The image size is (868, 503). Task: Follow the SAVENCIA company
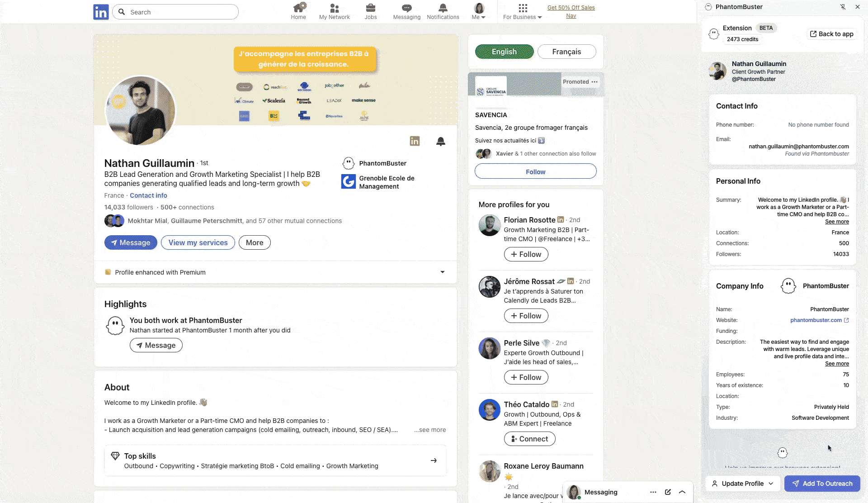(535, 171)
